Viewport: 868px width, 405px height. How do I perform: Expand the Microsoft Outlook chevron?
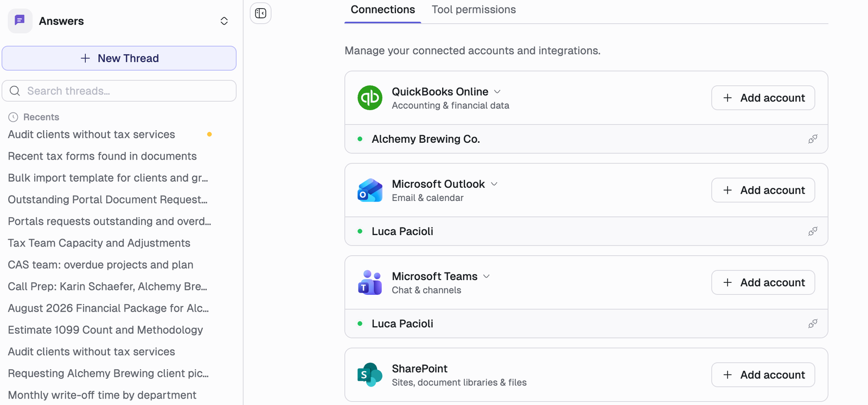click(494, 184)
